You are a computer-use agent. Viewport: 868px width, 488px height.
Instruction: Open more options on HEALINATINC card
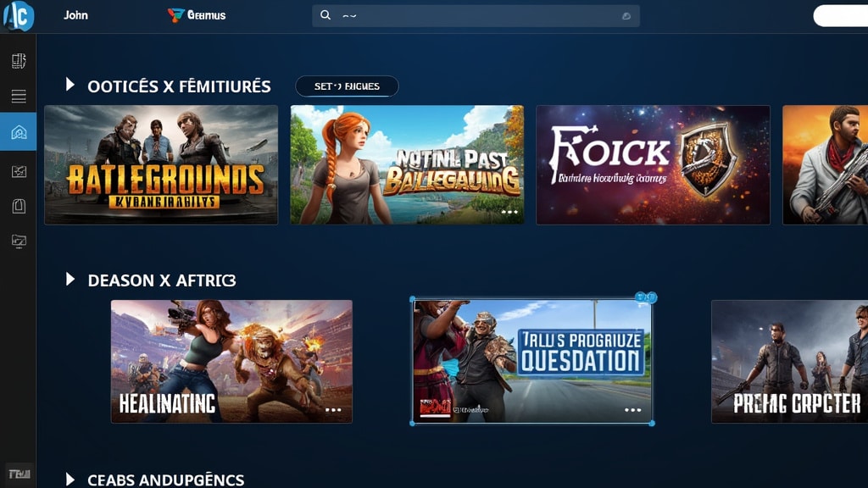point(333,410)
